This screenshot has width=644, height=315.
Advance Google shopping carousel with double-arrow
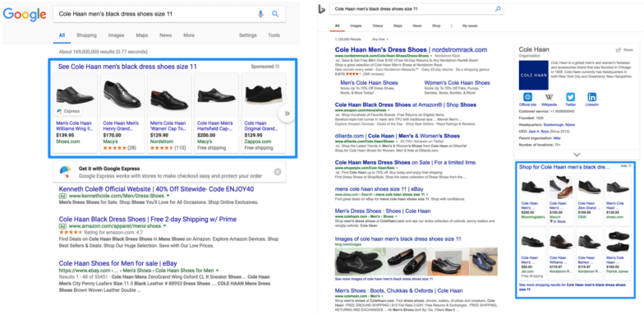coord(287,113)
